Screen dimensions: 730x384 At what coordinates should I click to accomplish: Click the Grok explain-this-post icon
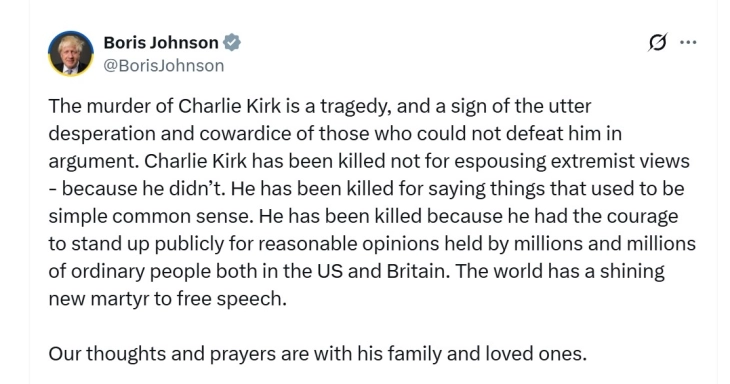657,42
